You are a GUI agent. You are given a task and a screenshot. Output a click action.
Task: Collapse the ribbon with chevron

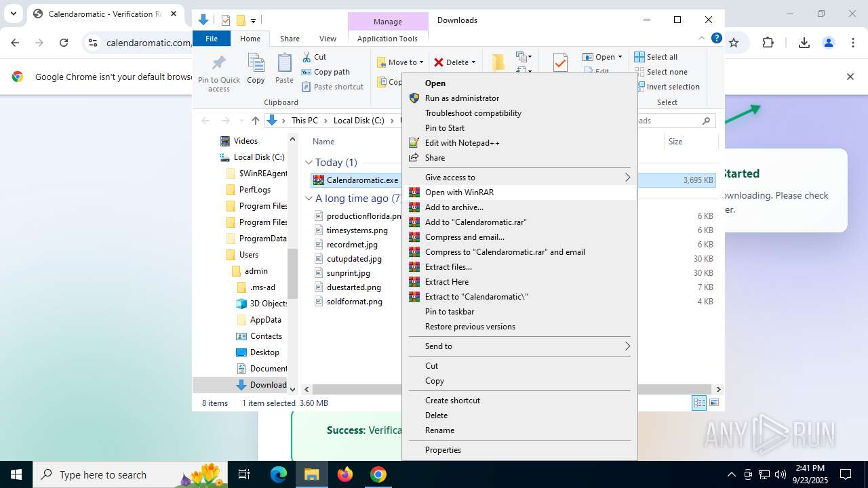tap(702, 39)
